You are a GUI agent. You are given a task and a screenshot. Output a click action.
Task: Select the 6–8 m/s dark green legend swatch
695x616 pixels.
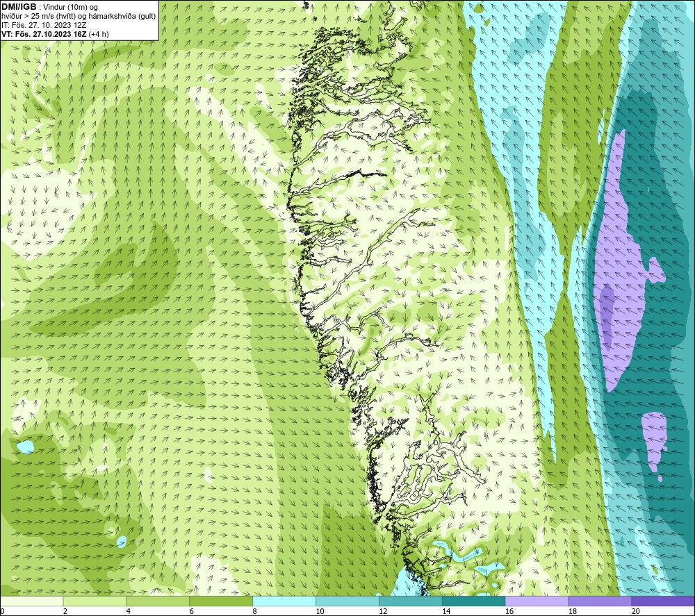coord(221,601)
